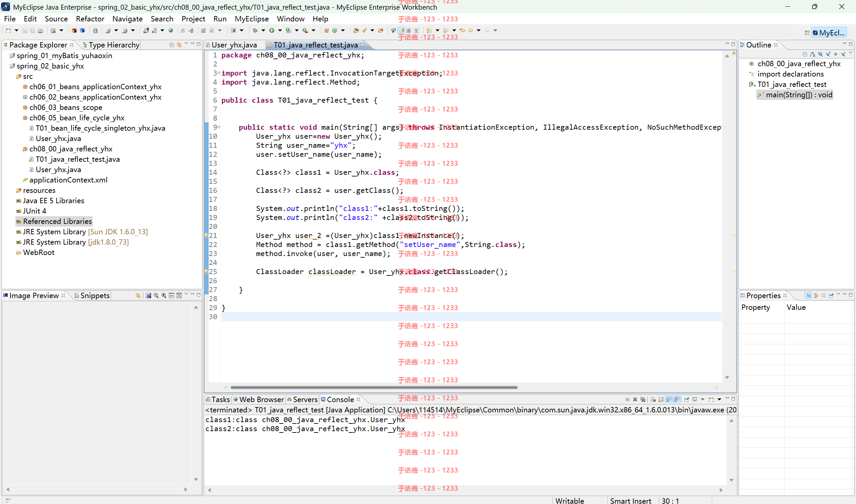Click the Last Edit Location arrow icon
Screen dimensions: 856x504
(x=462, y=30)
